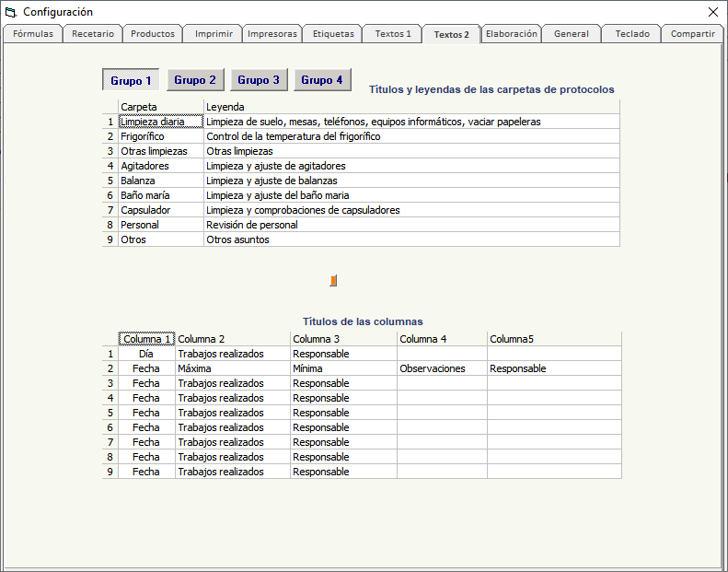This screenshot has width=728, height=572.
Task: Select the 'Columna 1' header cell
Action: tap(146, 339)
